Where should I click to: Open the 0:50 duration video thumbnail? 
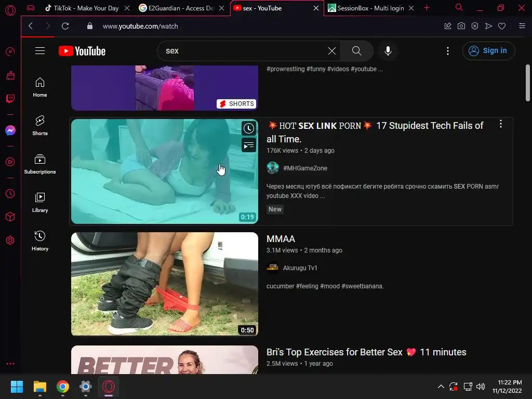point(165,284)
